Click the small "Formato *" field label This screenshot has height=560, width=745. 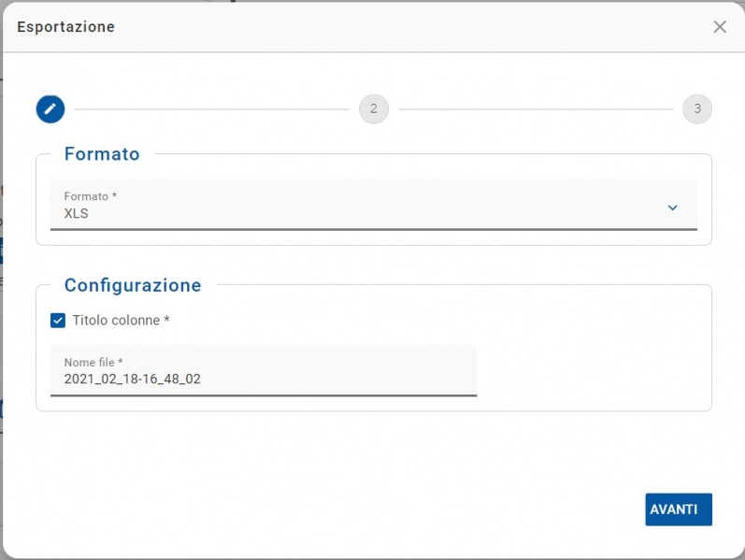click(x=91, y=196)
